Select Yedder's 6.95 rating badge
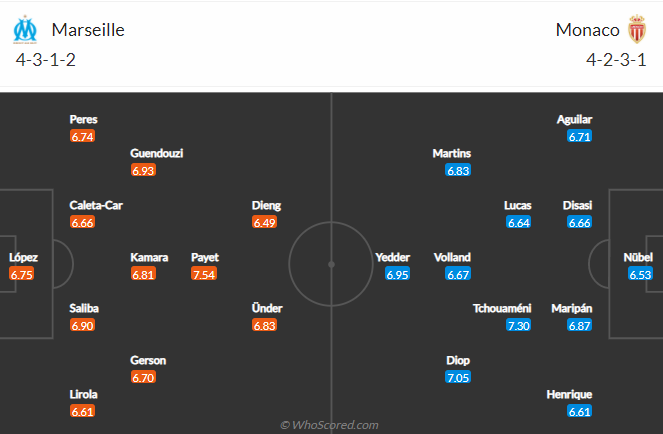The width and height of the screenshot is (663, 434). tap(397, 274)
